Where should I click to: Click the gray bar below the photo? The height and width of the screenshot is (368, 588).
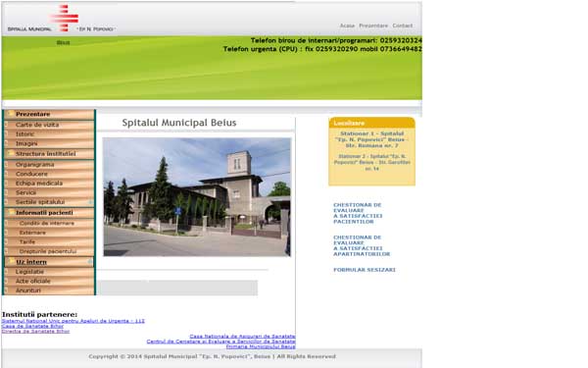(177, 288)
